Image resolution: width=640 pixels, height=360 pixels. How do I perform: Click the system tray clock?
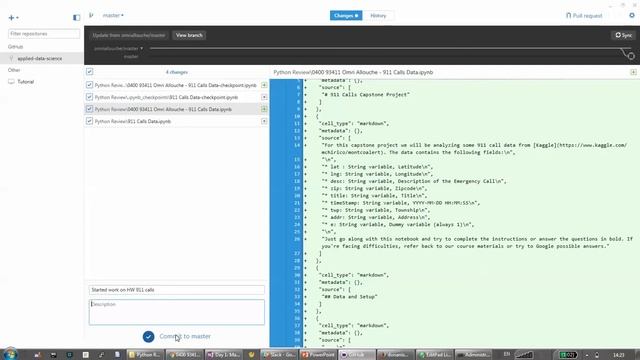click(619, 355)
